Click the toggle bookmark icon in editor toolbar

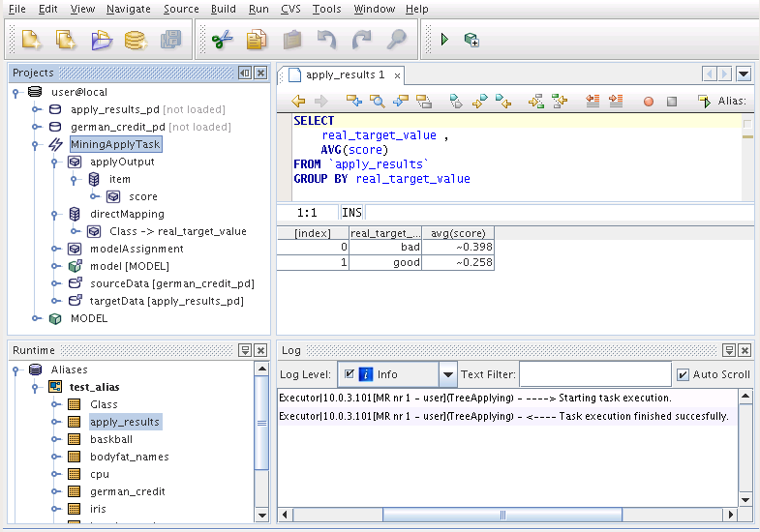(x=456, y=101)
